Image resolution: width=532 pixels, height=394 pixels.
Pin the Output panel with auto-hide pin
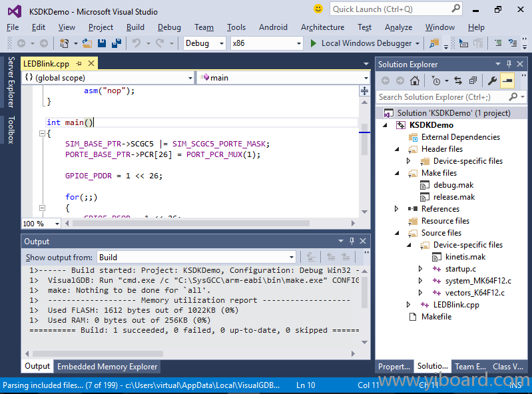point(352,241)
